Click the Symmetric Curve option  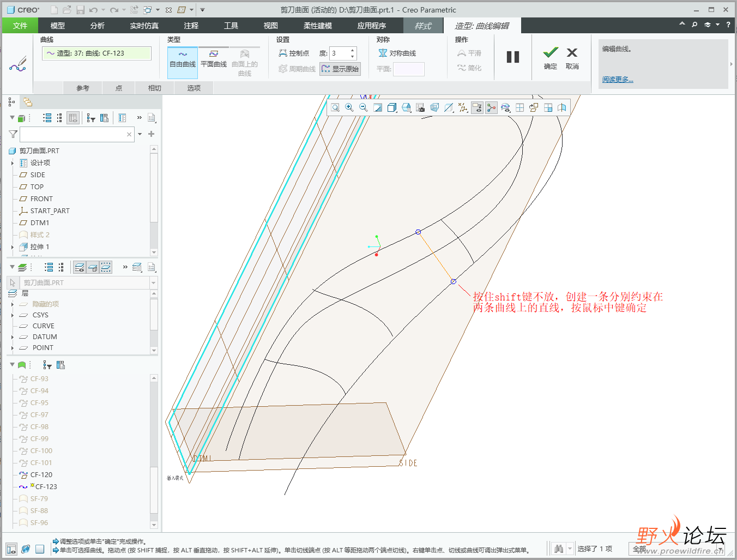point(397,53)
